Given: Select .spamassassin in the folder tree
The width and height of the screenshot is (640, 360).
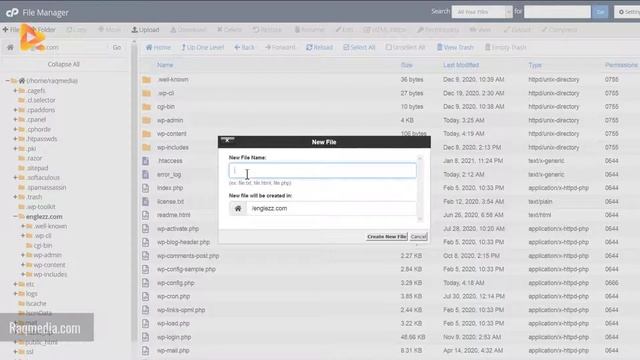Looking at the screenshot, I should pos(46,187).
